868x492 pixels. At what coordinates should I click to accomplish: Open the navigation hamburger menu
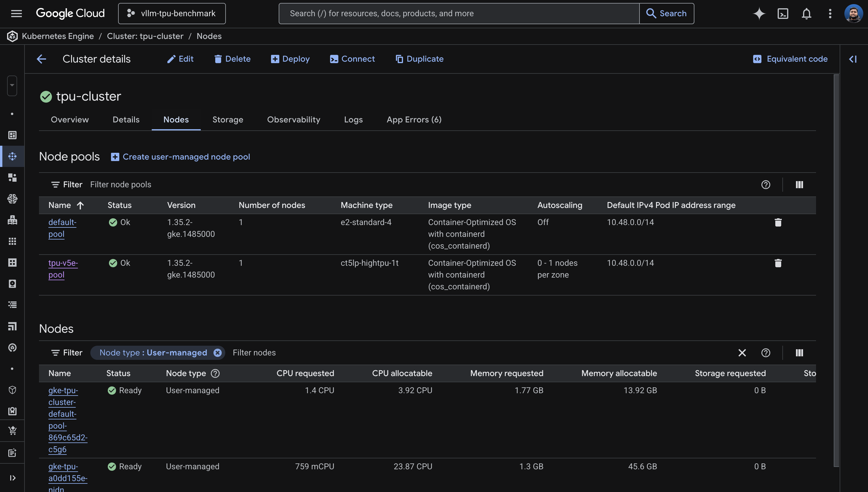16,14
